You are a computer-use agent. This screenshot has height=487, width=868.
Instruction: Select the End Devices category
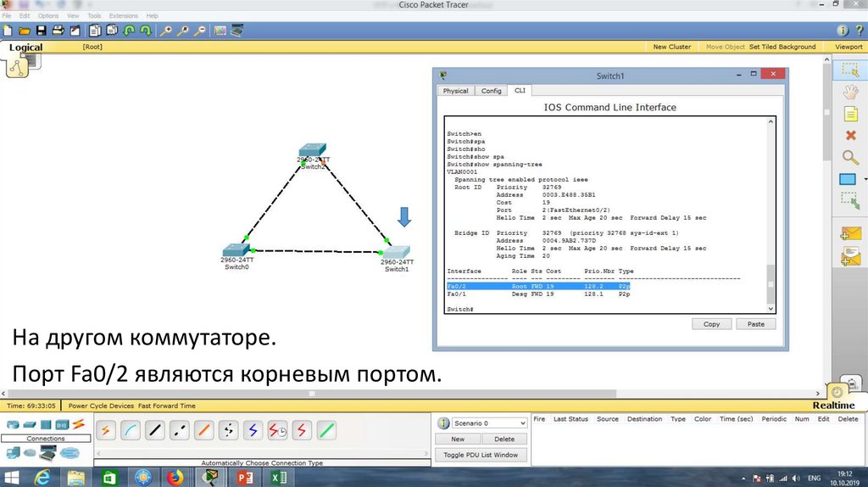14,453
